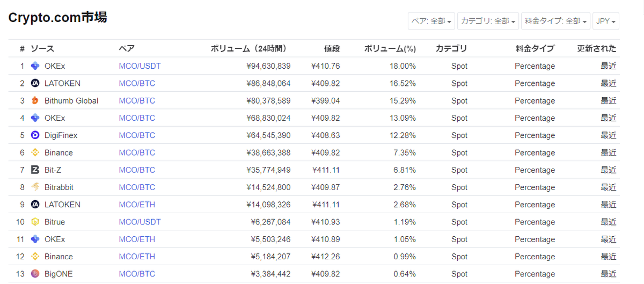Sort by the ペア column header

(x=127, y=48)
